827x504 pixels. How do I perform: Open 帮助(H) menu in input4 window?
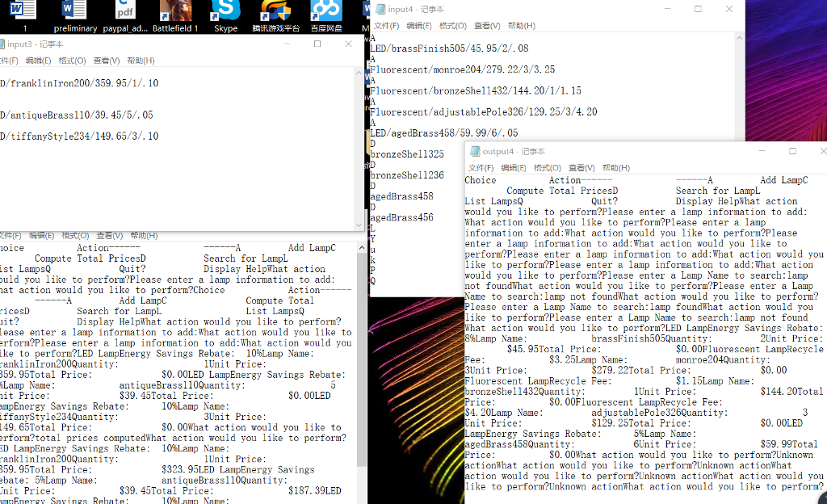522,25
